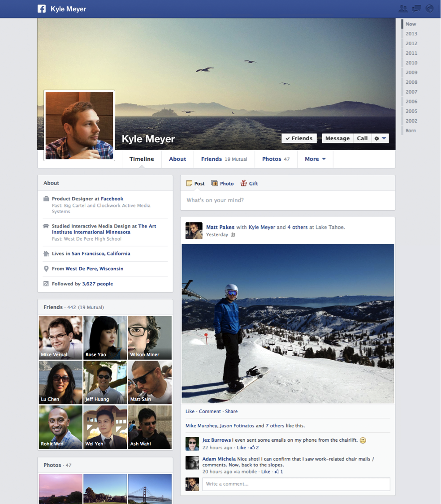Screen dimensions: 441x504
Task: Like the Lake Tahoe post
Action: (x=190, y=411)
